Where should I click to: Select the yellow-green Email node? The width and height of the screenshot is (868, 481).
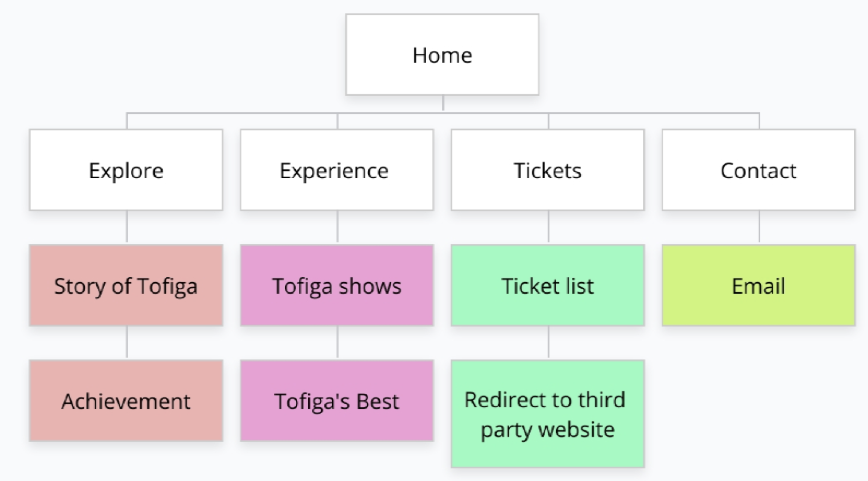coord(758,286)
